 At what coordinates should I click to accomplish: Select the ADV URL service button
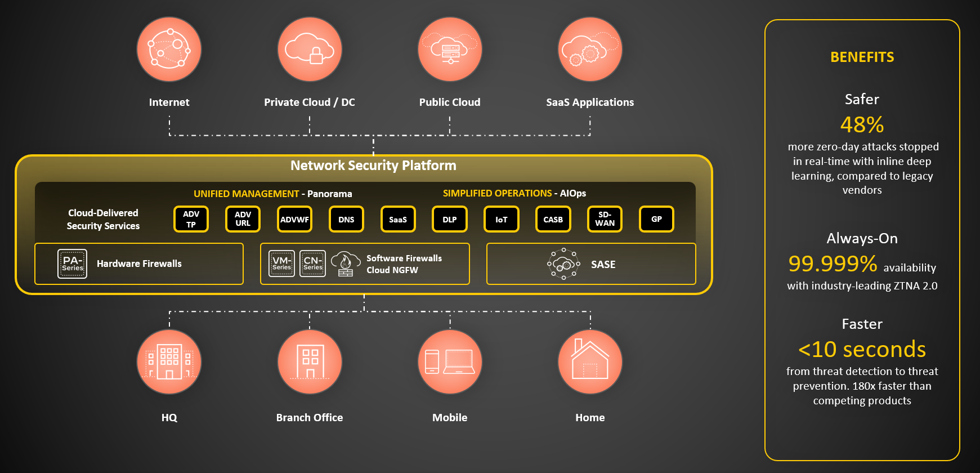point(243,219)
